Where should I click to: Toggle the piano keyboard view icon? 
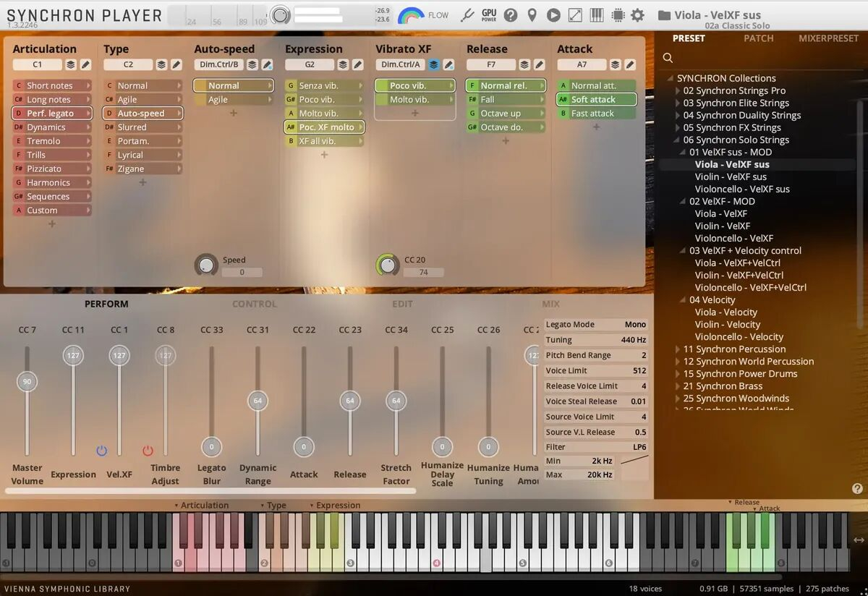(597, 14)
